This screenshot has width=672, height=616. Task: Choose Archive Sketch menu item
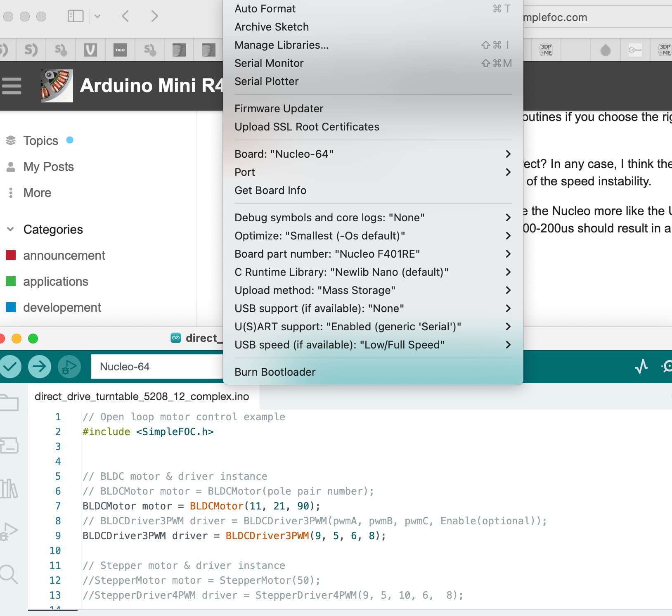tap(373, 27)
